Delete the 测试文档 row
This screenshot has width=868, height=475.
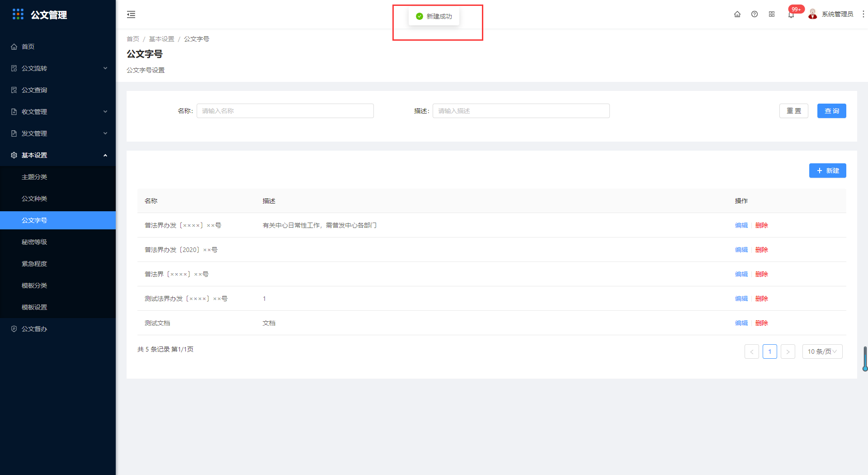(762, 323)
